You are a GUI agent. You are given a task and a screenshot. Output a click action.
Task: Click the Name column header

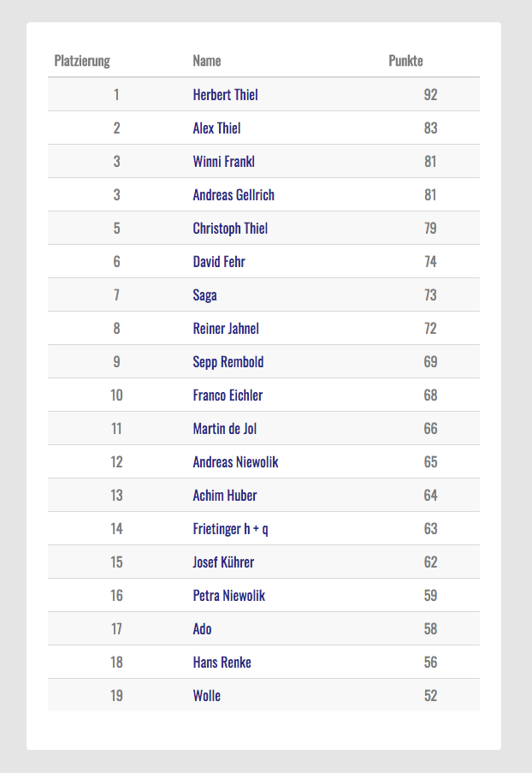point(207,61)
